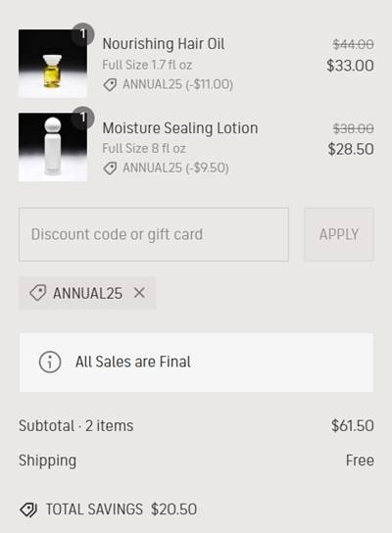Click the Total Savings tag icon
Viewport: 392px width, 533px height.
(28, 509)
